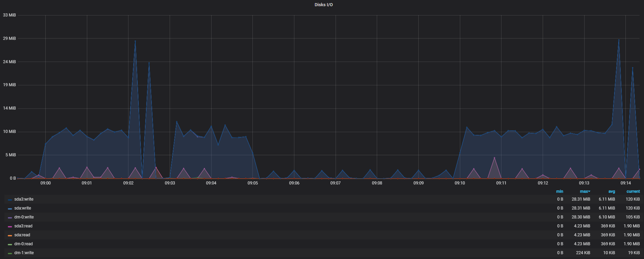Screen dimensions: 644x259
Task: Open color picker for dm-1:write series swatch
Action: [x=10, y=253]
